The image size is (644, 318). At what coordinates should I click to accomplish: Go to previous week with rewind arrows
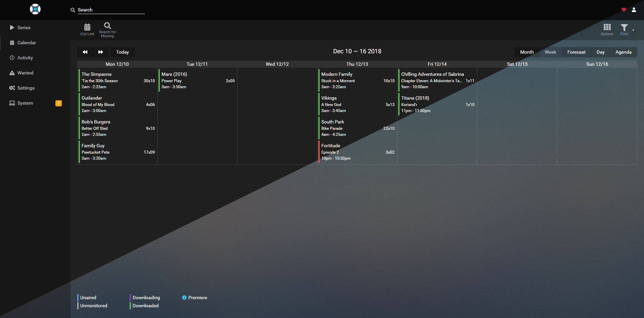[85, 52]
